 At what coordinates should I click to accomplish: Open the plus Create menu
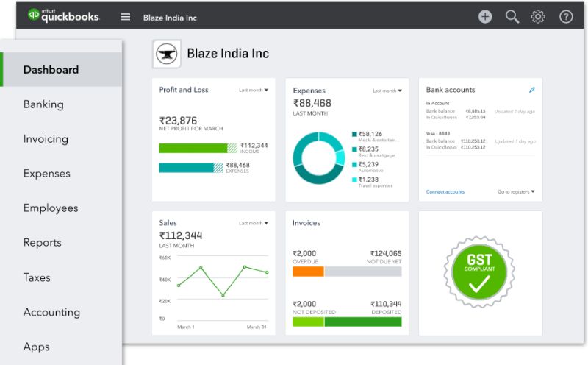(x=485, y=16)
